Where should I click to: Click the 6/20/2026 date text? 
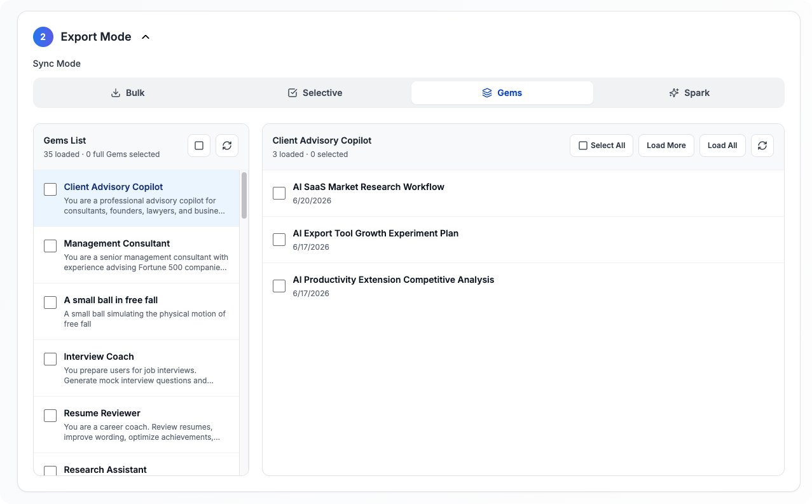tap(312, 201)
